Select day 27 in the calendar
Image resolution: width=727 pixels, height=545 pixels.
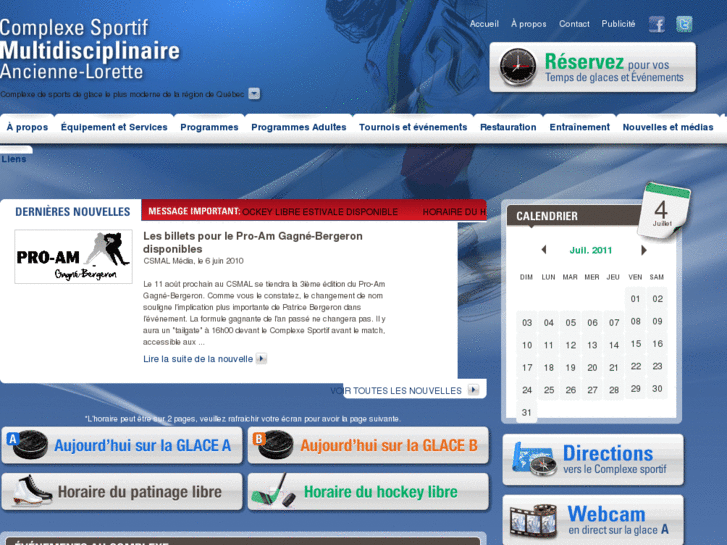(592, 390)
